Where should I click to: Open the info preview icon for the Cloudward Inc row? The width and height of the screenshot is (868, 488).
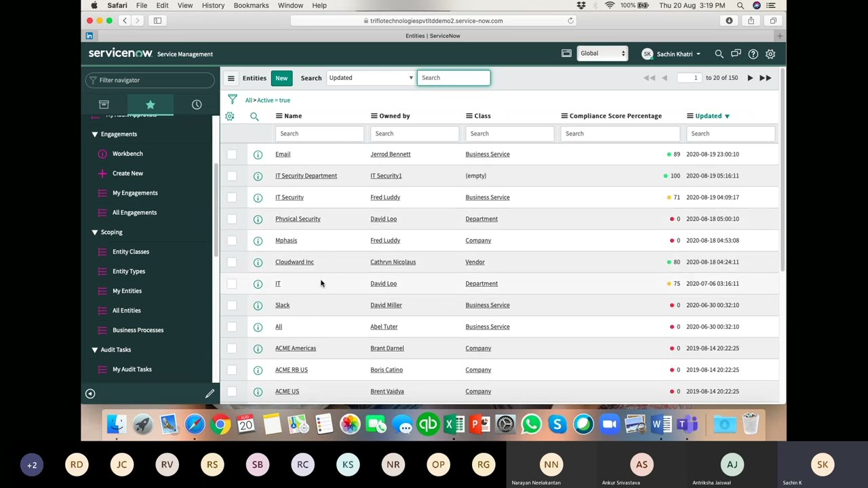tap(258, 262)
